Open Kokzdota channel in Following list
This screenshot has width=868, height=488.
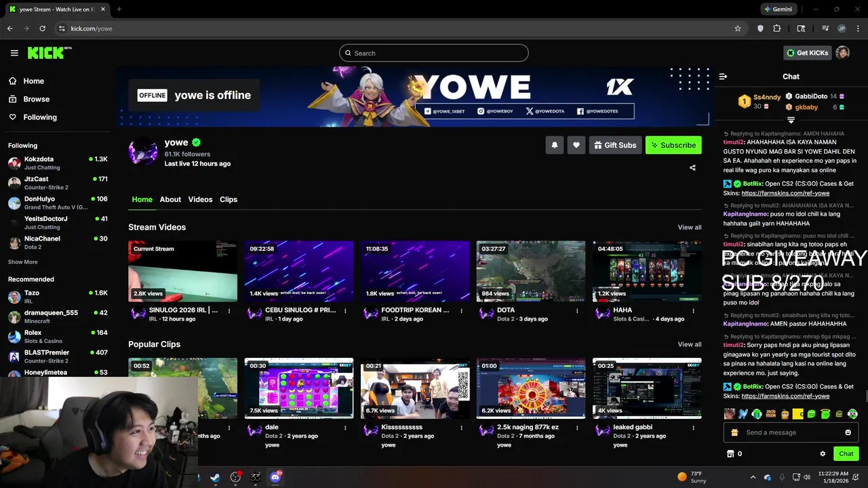pyautogui.click(x=58, y=163)
